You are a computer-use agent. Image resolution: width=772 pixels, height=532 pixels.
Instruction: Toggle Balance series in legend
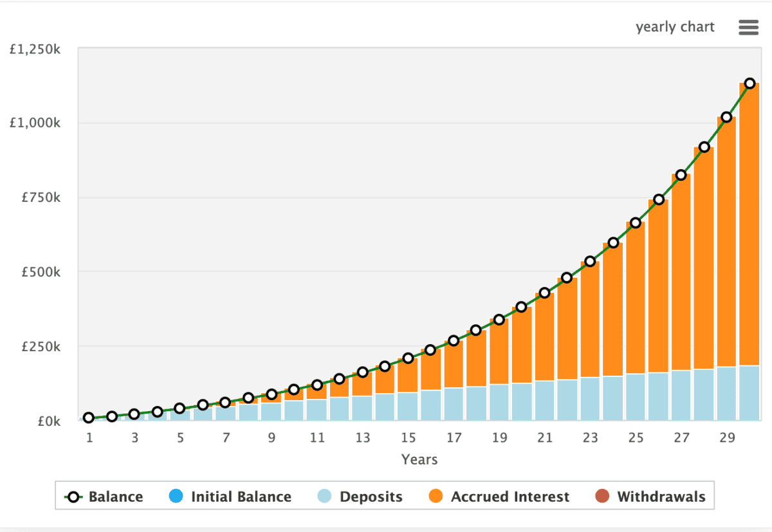click(116, 497)
